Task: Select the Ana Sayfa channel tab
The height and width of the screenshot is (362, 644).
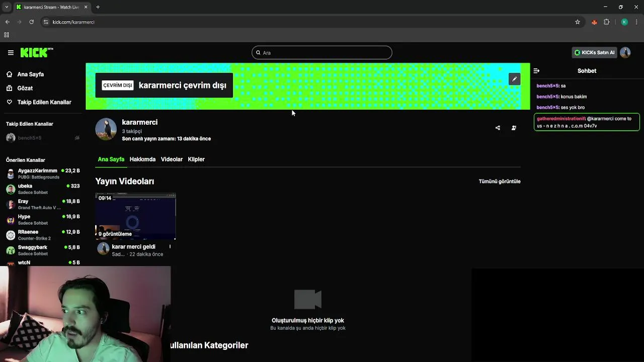Action: click(111, 159)
